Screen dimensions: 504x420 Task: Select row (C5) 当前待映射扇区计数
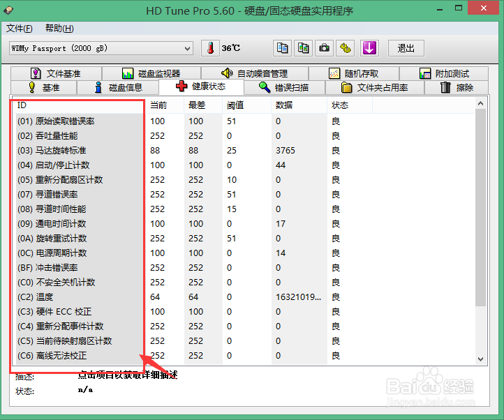pyautogui.click(x=244, y=341)
